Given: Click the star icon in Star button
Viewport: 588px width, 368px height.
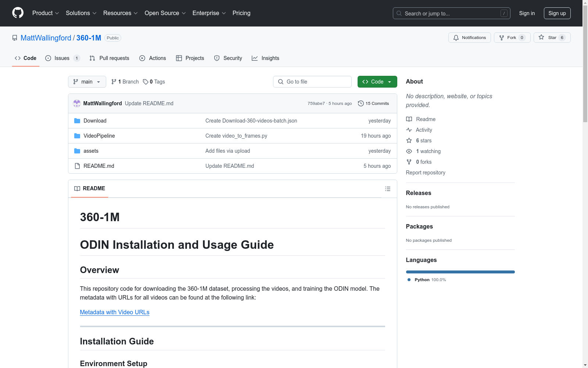Looking at the screenshot, I should tap(541, 37).
